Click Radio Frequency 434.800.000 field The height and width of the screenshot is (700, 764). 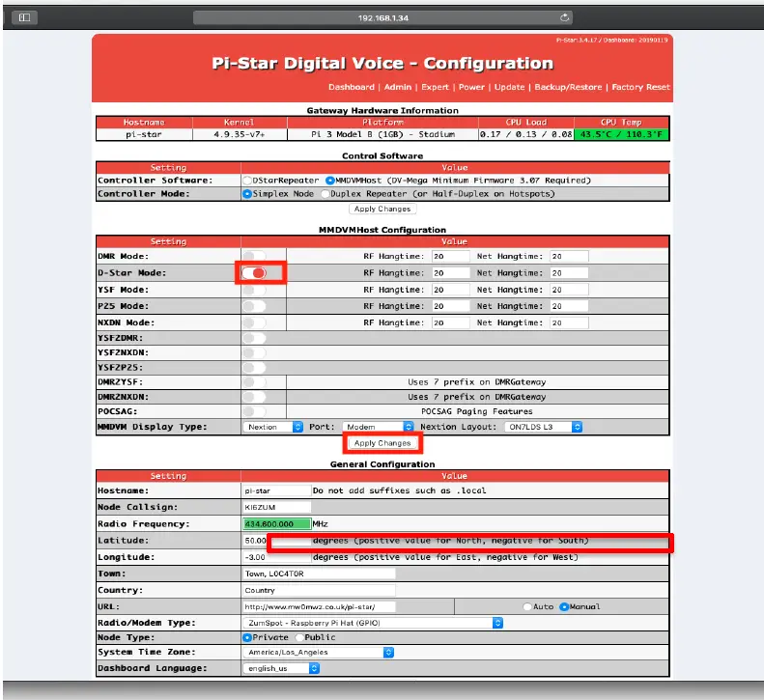[x=277, y=523]
